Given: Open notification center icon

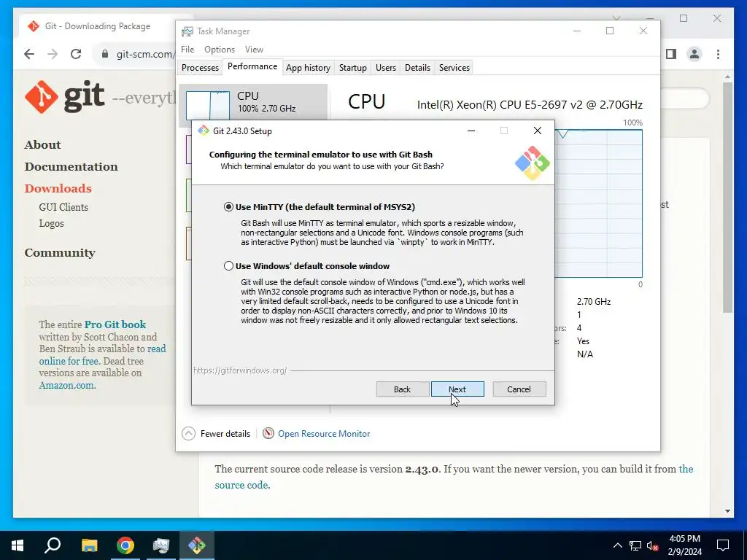Looking at the screenshot, I should tap(723, 545).
